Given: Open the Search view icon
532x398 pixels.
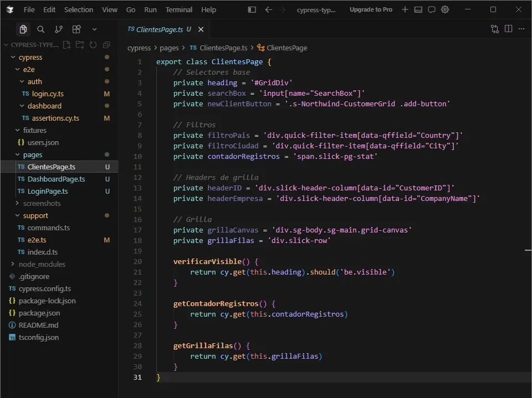Looking at the screenshot, I should 40,29.
